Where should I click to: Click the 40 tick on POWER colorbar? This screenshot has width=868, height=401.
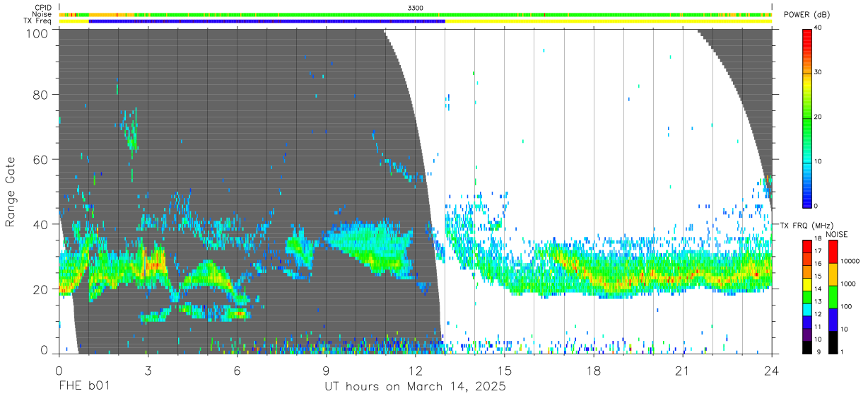[818, 28]
